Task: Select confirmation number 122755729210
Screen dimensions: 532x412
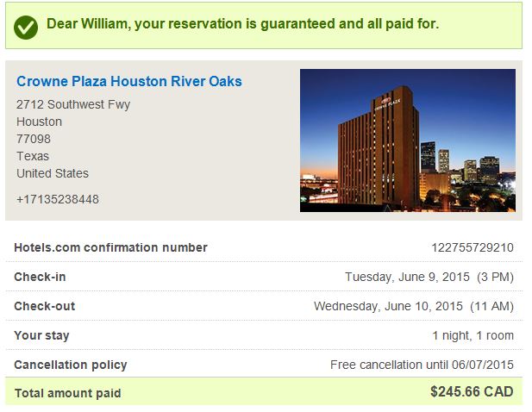Action: click(x=473, y=247)
